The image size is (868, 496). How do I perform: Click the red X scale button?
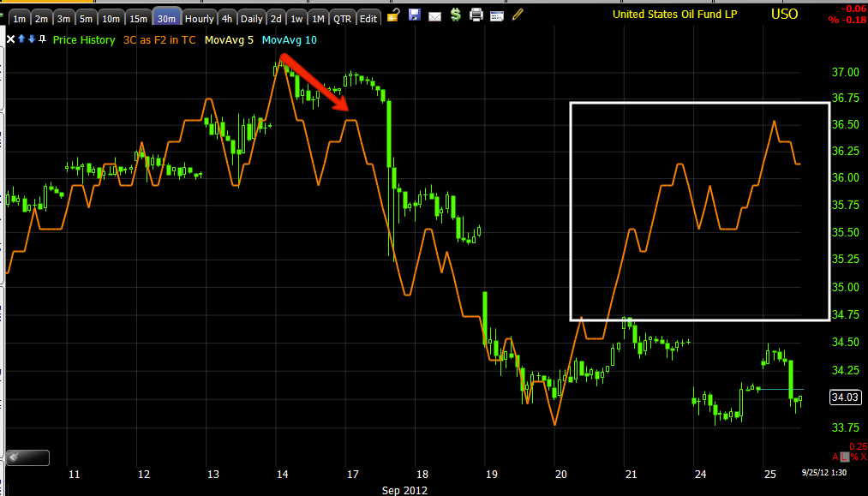[864, 457]
